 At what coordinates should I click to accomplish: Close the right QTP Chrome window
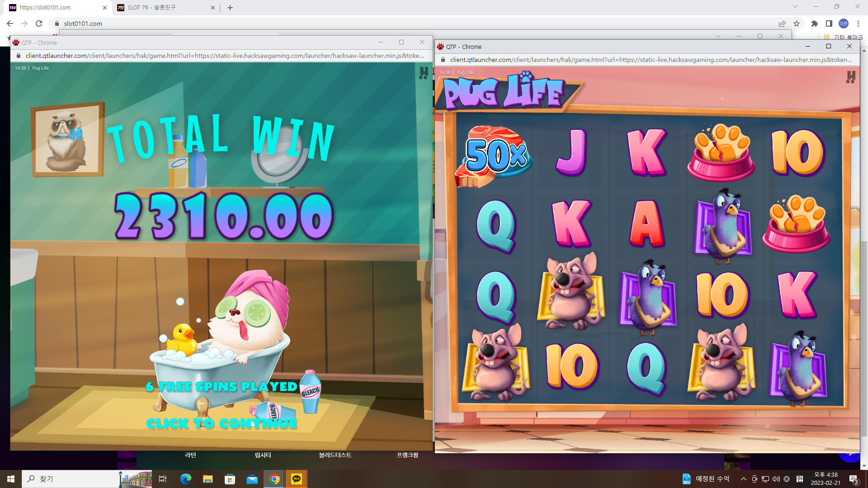[x=849, y=47]
